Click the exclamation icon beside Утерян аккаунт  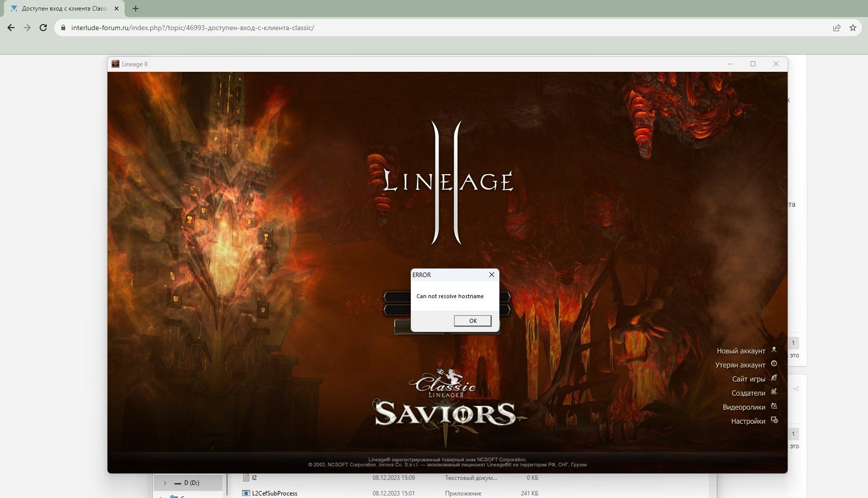point(774,364)
